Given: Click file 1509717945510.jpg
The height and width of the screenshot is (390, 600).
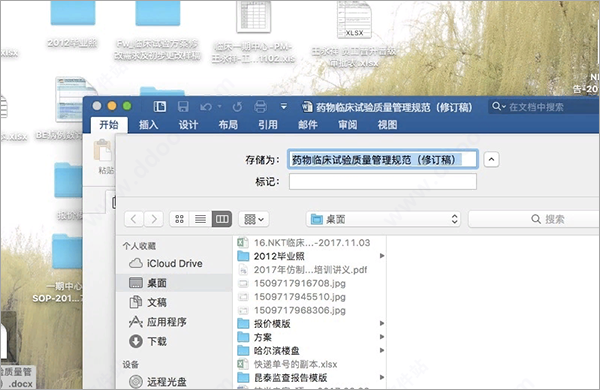Looking at the screenshot, I should [309, 297].
